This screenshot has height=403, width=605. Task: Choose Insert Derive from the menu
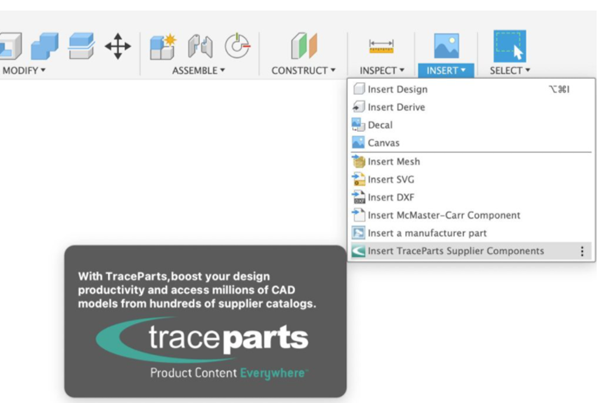396,107
